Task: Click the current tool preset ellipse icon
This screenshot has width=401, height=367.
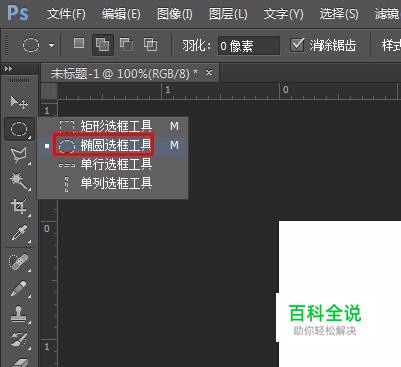Action: pos(31,44)
